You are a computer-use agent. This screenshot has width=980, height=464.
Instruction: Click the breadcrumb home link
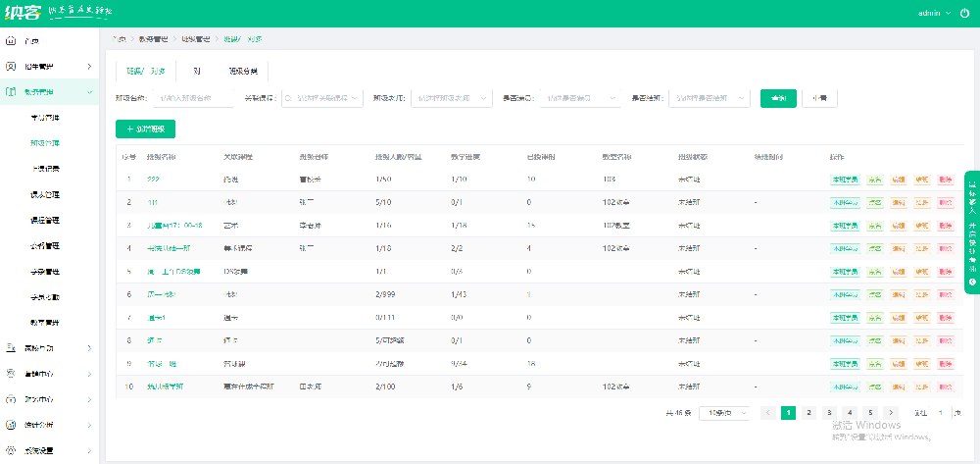[120, 39]
